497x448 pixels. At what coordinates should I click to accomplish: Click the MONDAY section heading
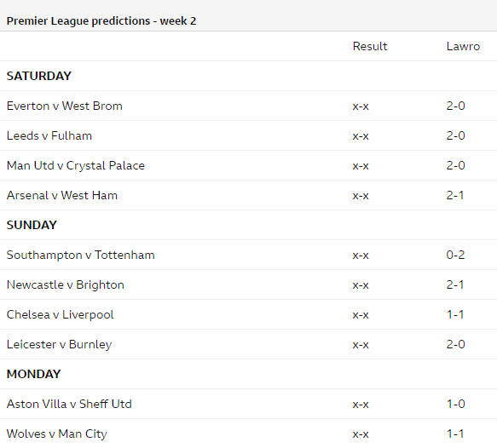[33, 374]
